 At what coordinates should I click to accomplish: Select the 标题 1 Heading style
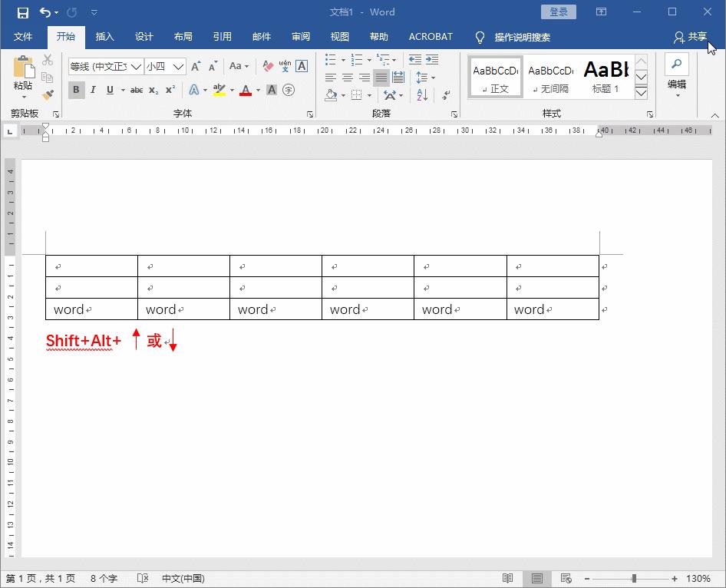point(606,77)
